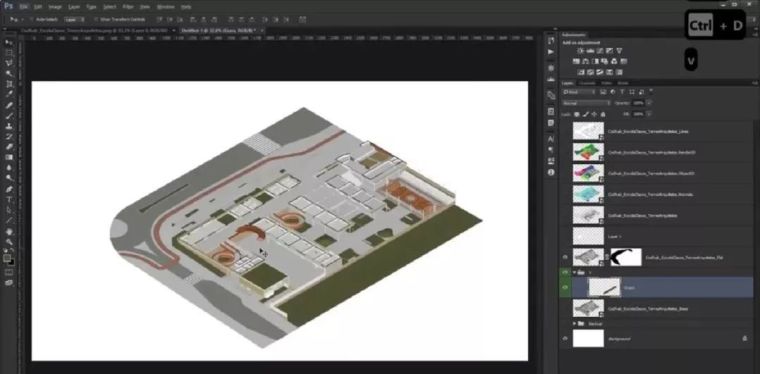This screenshot has width=760, height=374.
Task: Add a Photo Filter adjustment
Action: 604,62
